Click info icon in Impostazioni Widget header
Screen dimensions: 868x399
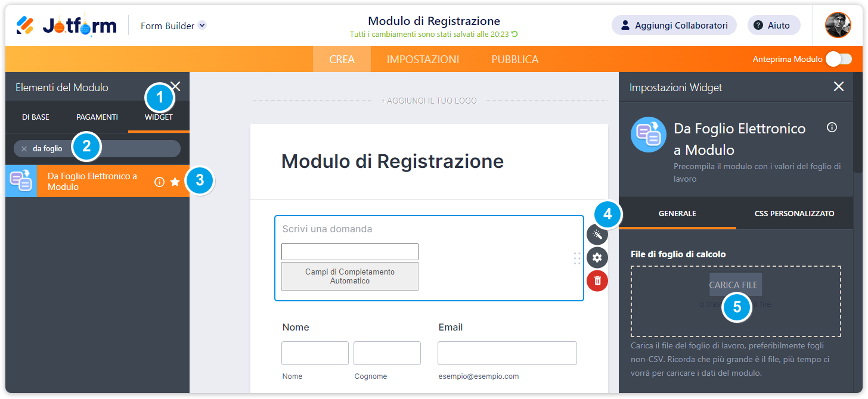(832, 127)
